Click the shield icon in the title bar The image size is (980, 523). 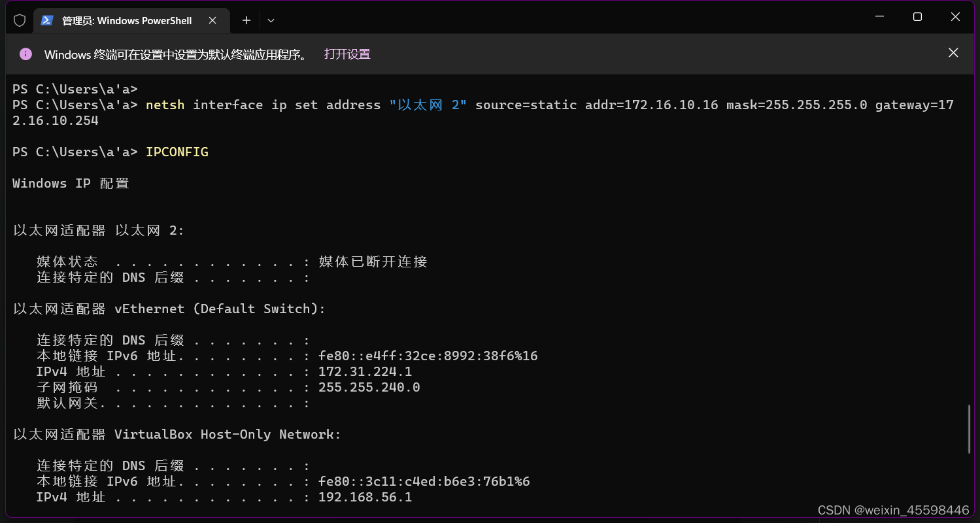(x=20, y=20)
